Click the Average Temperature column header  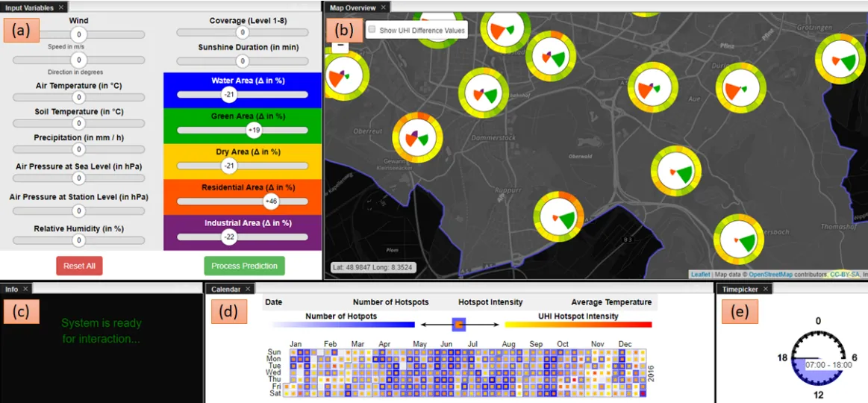tap(611, 302)
